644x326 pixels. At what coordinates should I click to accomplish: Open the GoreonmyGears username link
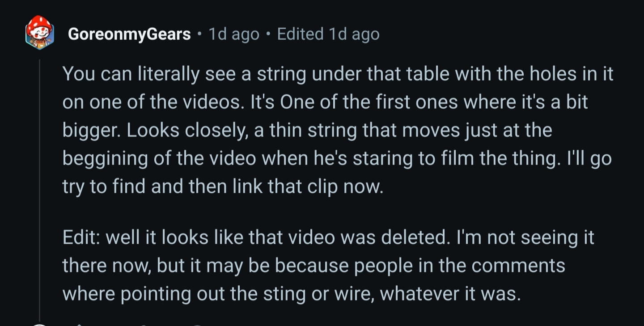[129, 34]
